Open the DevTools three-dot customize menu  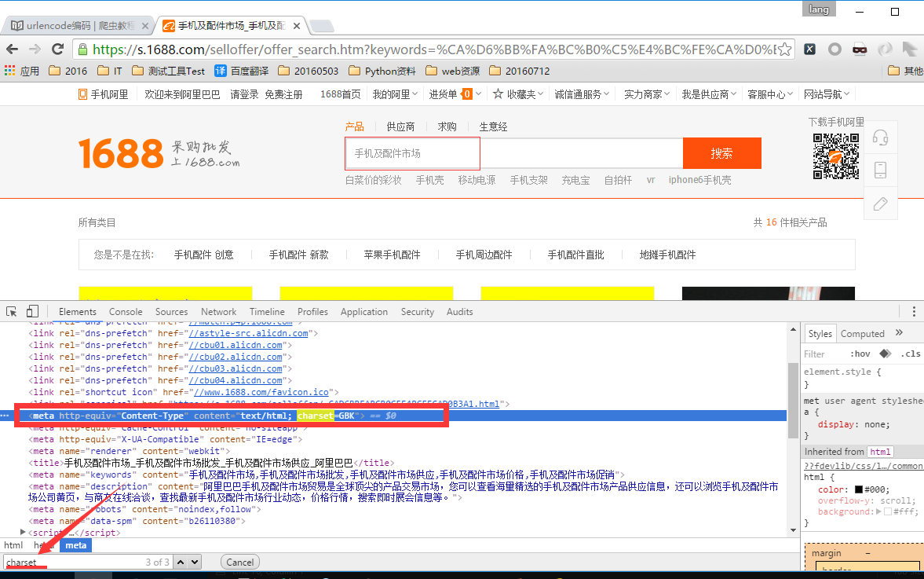tap(914, 312)
